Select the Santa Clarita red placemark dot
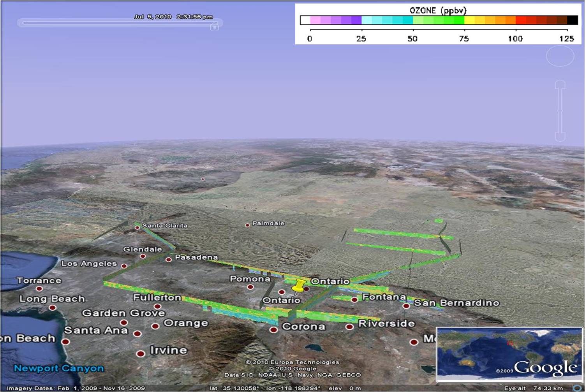 pyautogui.click(x=137, y=227)
